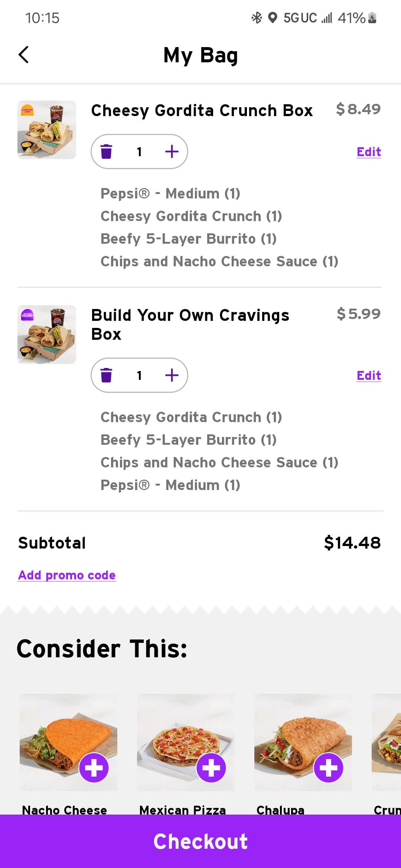Add one more Build Your Own Cravings Box
Viewport: 401px width, 868px height.
click(172, 375)
